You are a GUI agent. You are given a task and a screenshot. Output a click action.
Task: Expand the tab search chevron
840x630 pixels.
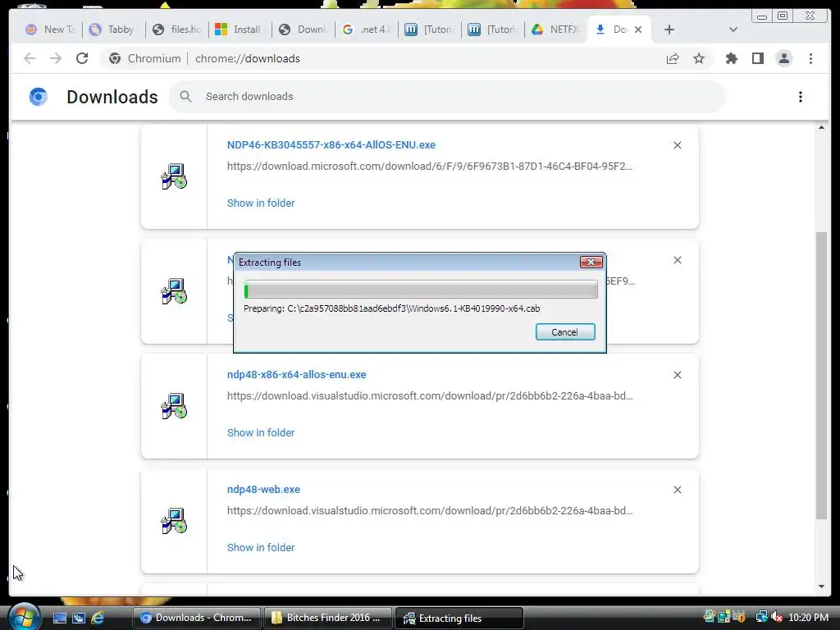(733, 30)
